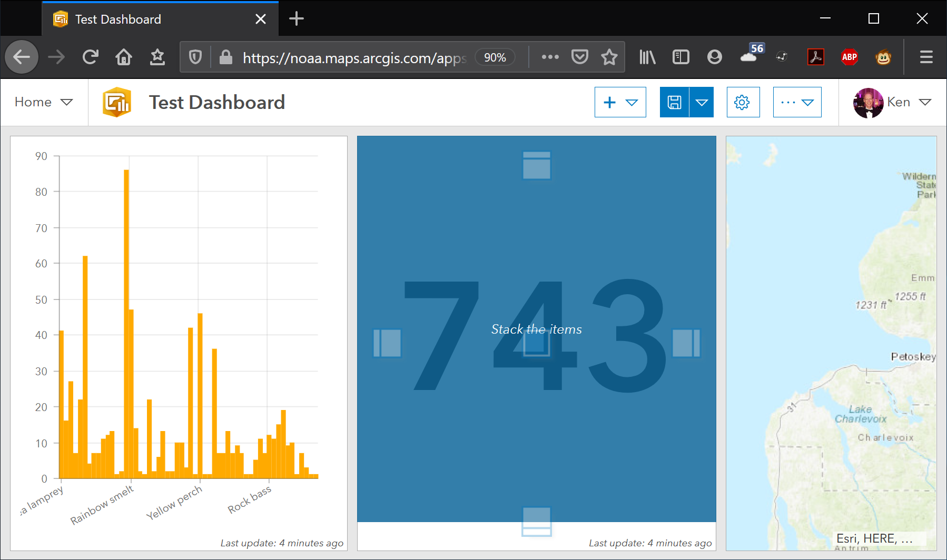Open the Firefox Library icon
Viewport: 947px width, 560px height.
tap(647, 57)
